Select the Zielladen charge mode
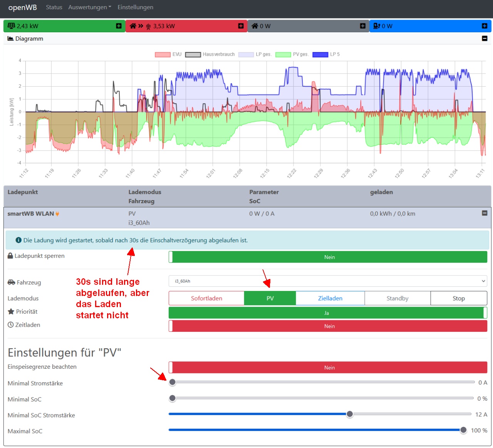This screenshot has height=448, width=493. (x=330, y=298)
